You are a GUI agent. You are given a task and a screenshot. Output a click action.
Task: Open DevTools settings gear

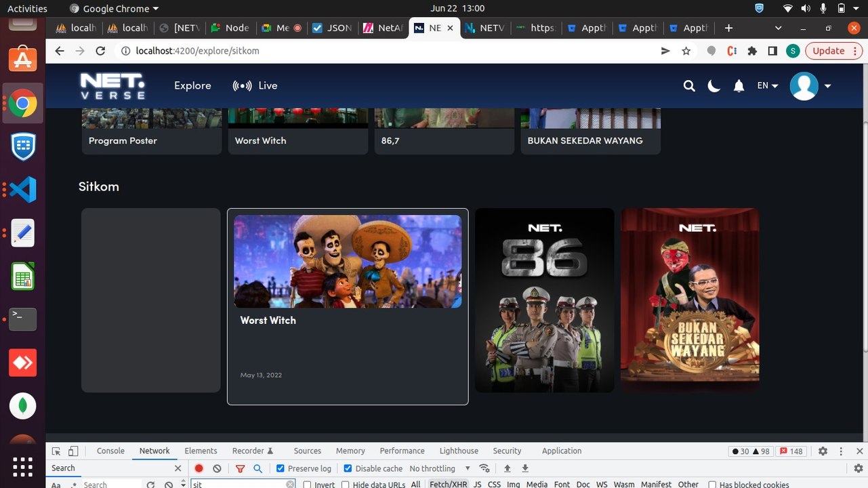(823, 451)
